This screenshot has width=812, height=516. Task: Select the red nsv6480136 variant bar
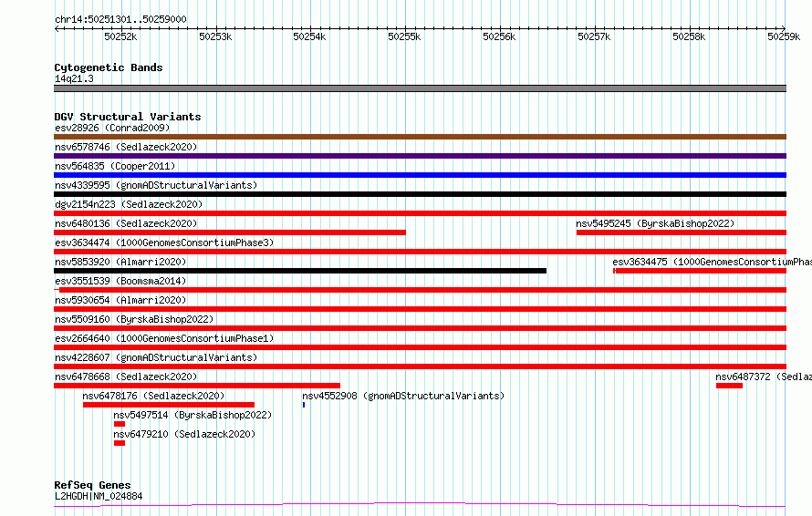coord(230,232)
